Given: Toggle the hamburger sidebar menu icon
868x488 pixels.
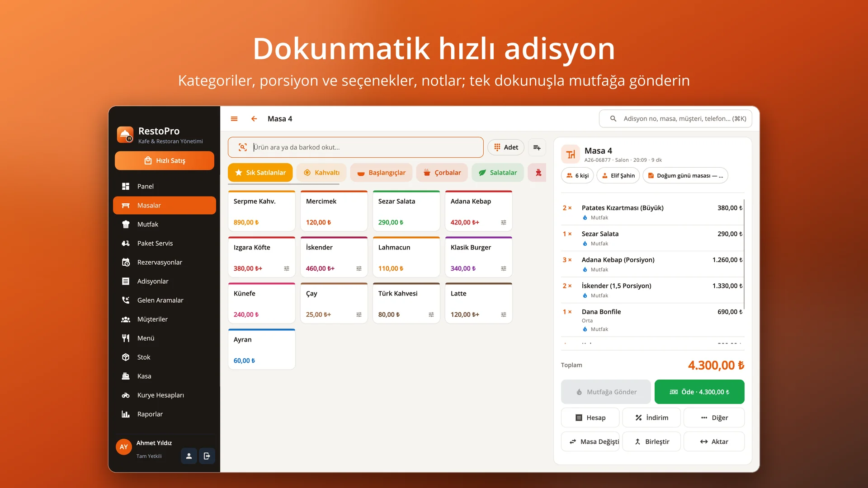Looking at the screenshot, I should tap(234, 119).
